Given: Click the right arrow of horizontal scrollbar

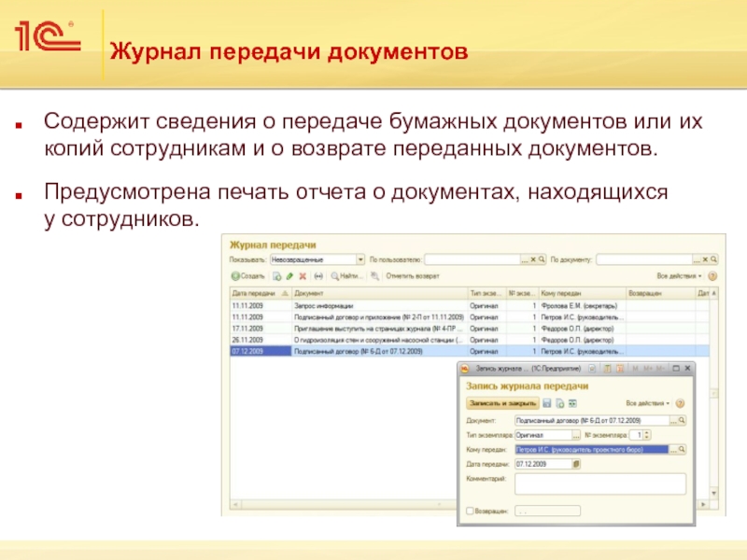Looking at the screenshot, I should [x=704, y=504].
